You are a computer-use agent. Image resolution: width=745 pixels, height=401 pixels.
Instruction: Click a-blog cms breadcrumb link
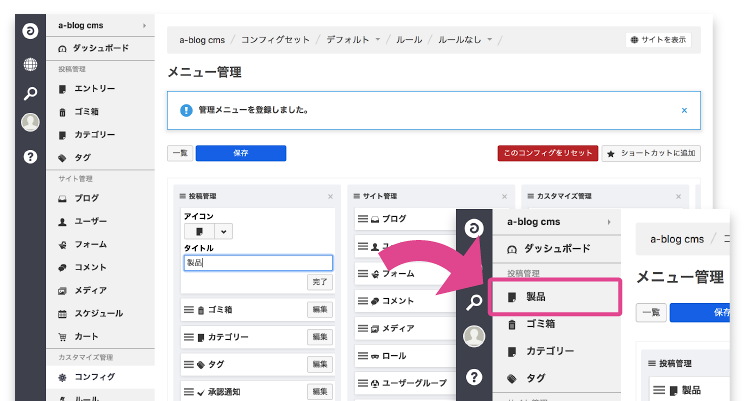(x=202, y=40)
